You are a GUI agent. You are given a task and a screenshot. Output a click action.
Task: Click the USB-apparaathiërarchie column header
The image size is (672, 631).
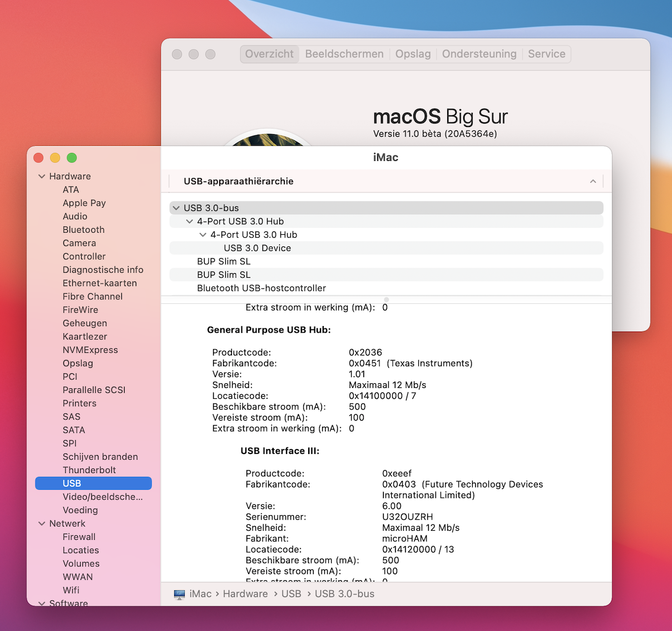pyautogui.click(x=385, y=181)
